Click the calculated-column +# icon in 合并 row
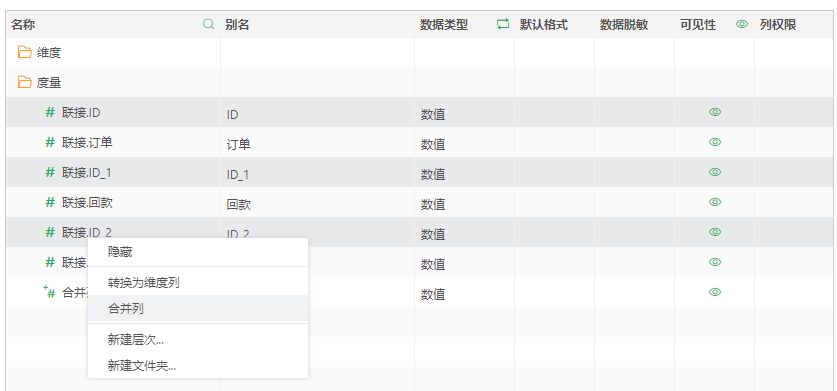 (49, 292)
